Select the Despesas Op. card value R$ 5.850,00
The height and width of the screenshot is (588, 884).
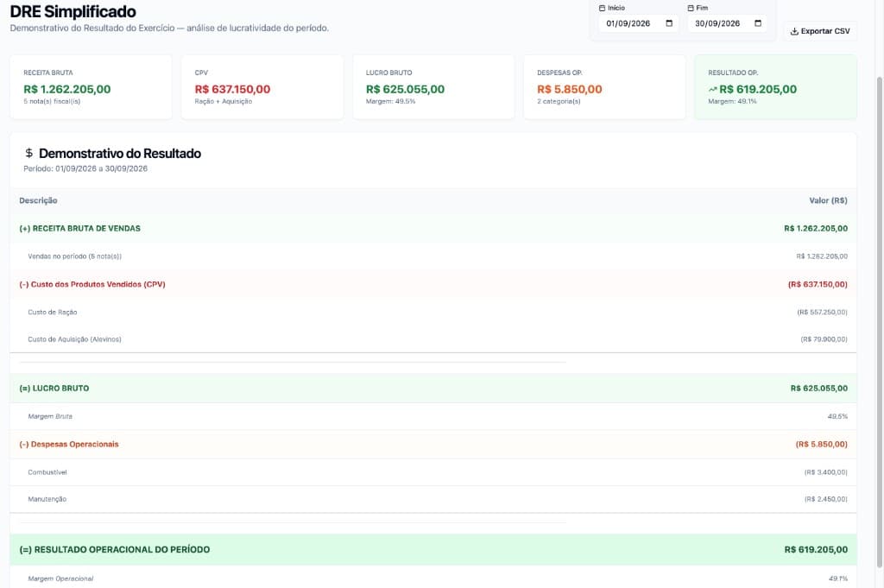[x=570, y=89]
